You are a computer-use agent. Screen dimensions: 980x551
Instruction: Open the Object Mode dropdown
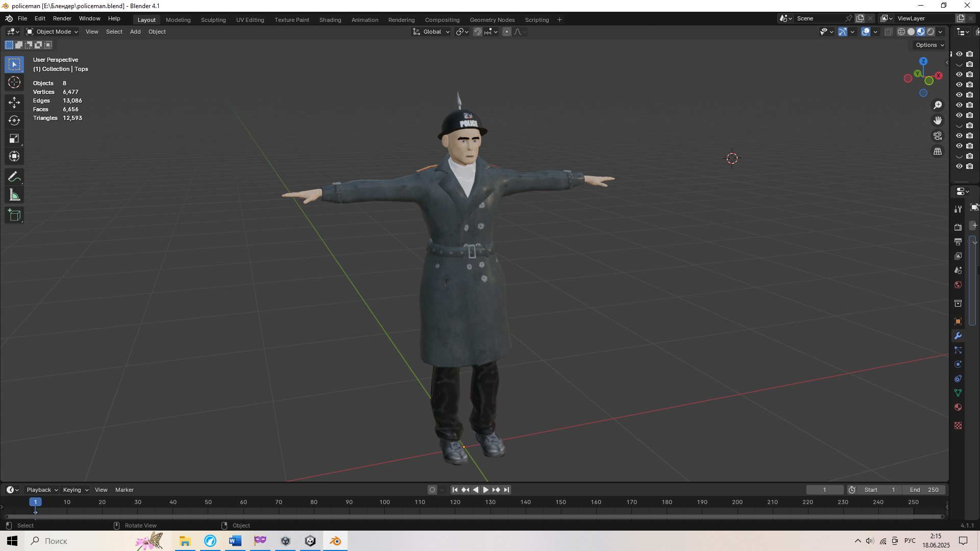click(x=52, y=32)
